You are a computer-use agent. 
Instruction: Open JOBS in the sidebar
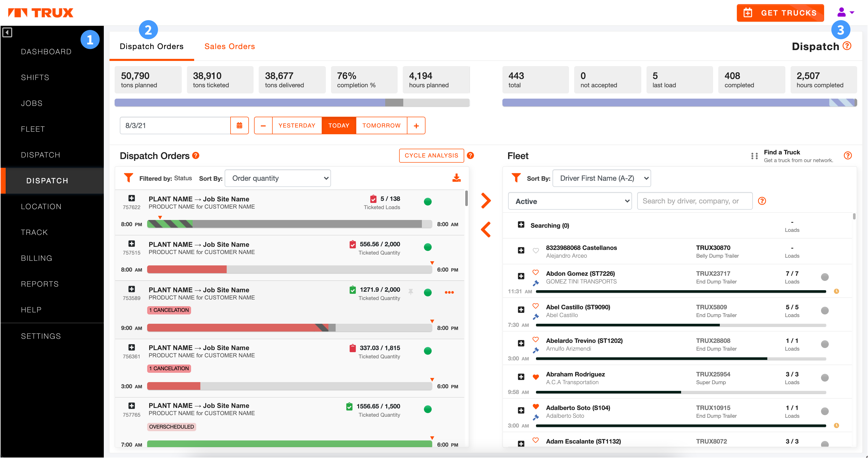(x=32, y=103)
